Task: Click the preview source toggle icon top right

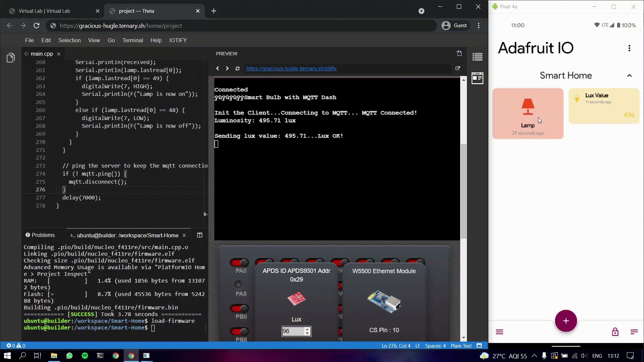Action: click(459, 53)
